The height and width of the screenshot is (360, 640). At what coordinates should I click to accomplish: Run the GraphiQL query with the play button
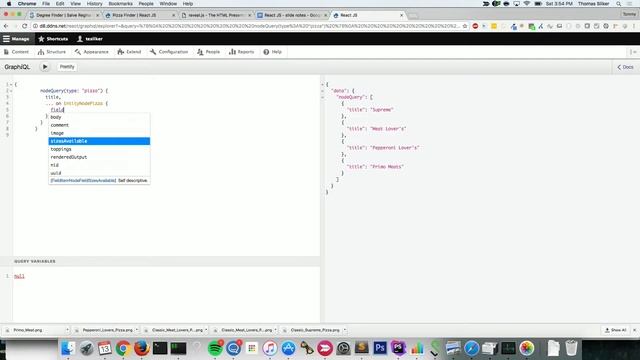[45, 67]
